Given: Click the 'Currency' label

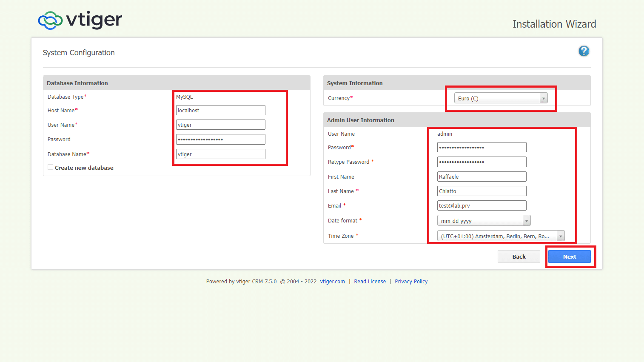Looking at the screenshot, I should coord(339,98).
